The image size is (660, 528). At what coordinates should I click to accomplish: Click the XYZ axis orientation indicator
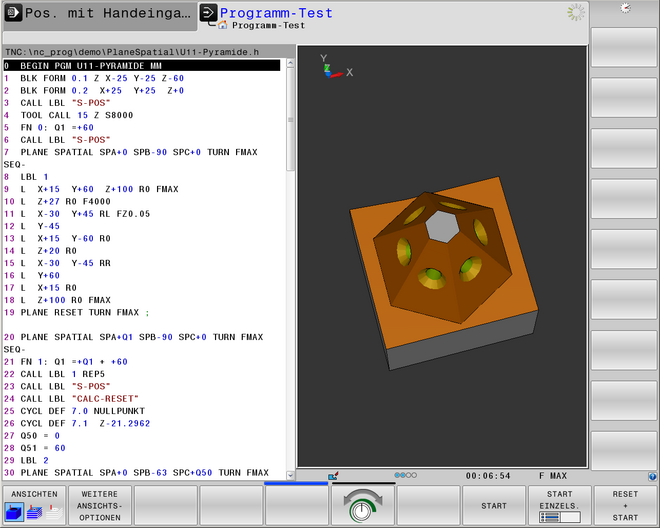click(x=332, y=68)
